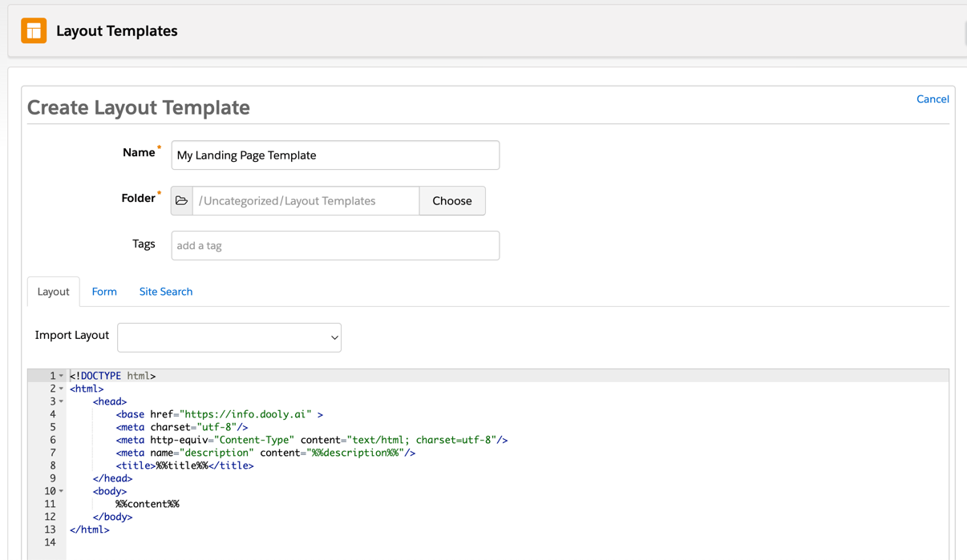
Task: Click the open folder icon beside Folder field
Action: tap(182, 201)
